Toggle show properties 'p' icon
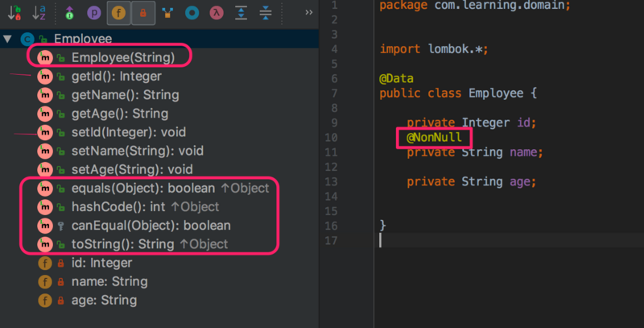 click(94, 13)
